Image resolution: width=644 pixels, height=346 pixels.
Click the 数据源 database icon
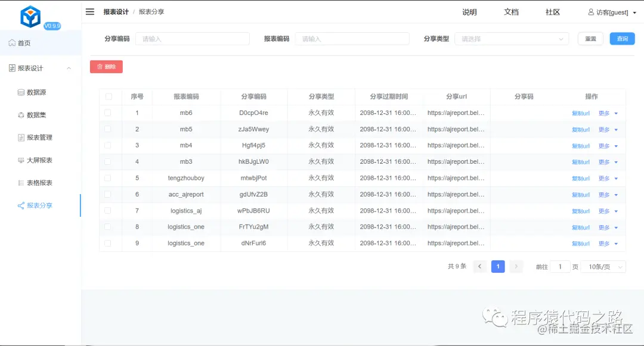tap(21, 92)
